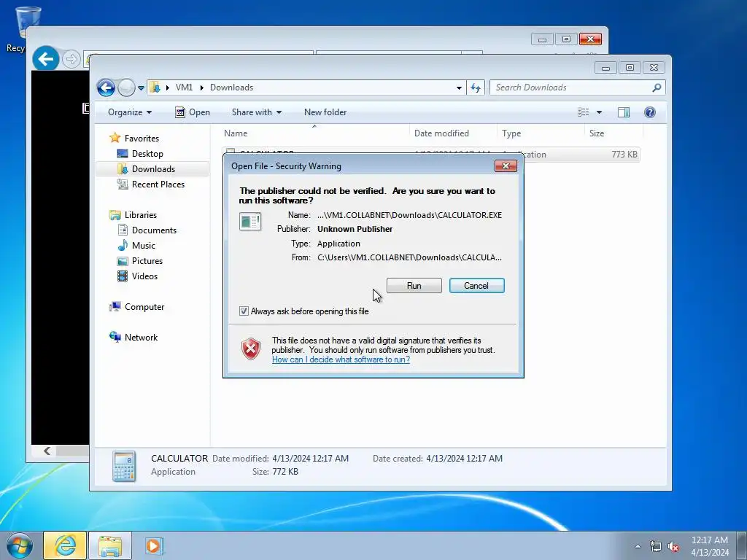The image size is (747, 560).
Task: Click Open in the Explorer toolbar
Action: [193, 112]
